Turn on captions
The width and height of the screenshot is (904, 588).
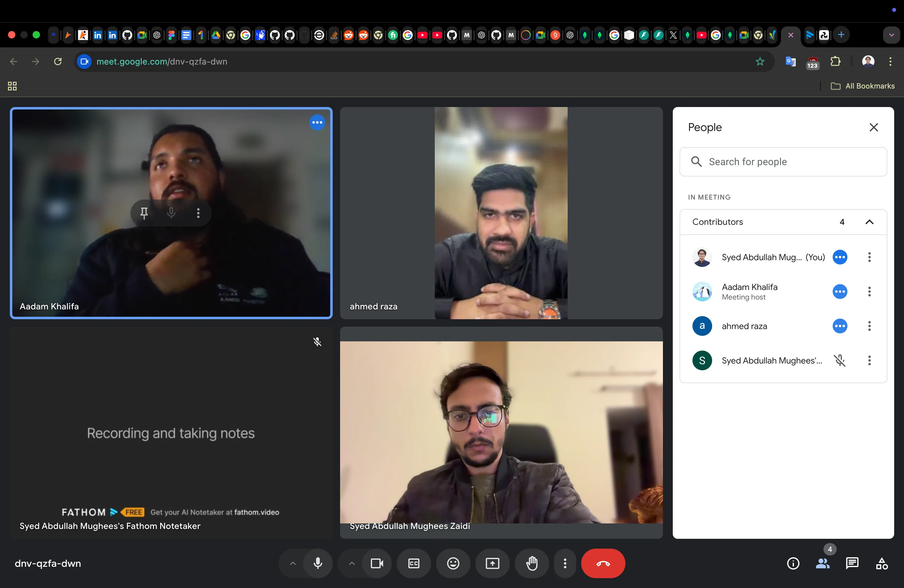pyautogui.click(x=414, y=563)
